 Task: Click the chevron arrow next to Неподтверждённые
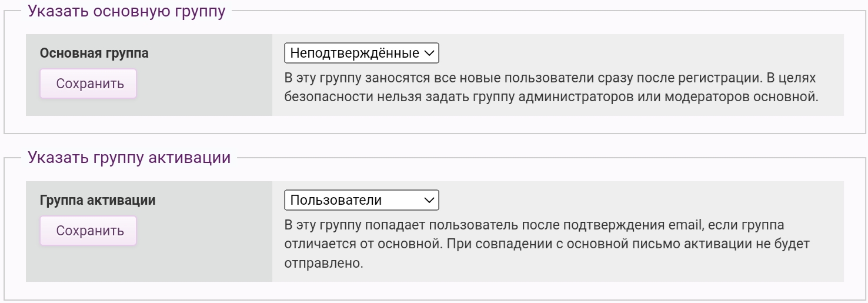pyautogui.click(x=429, y=54)
